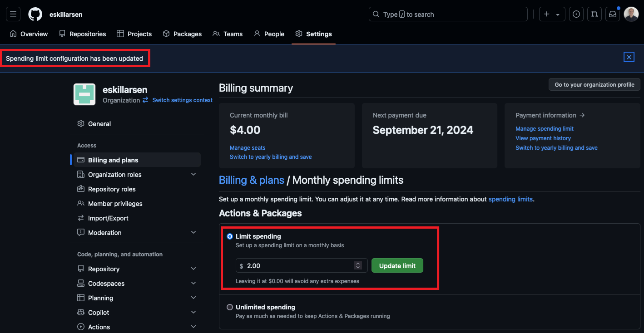Switch to the Repositories tab
This screenshot has width=644, height=333.
(82, 34)
